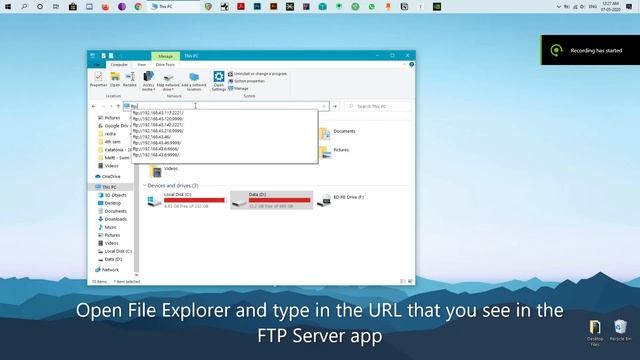Select Local Disk (C:) drive tile
Image resolution: width=640 pixels, height=360 pixels.
(186, 200)
